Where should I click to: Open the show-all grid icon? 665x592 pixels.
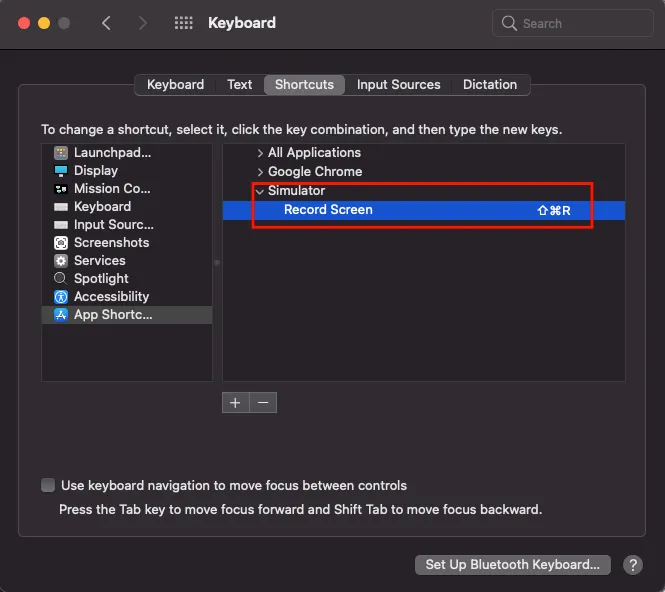[184, 23]
